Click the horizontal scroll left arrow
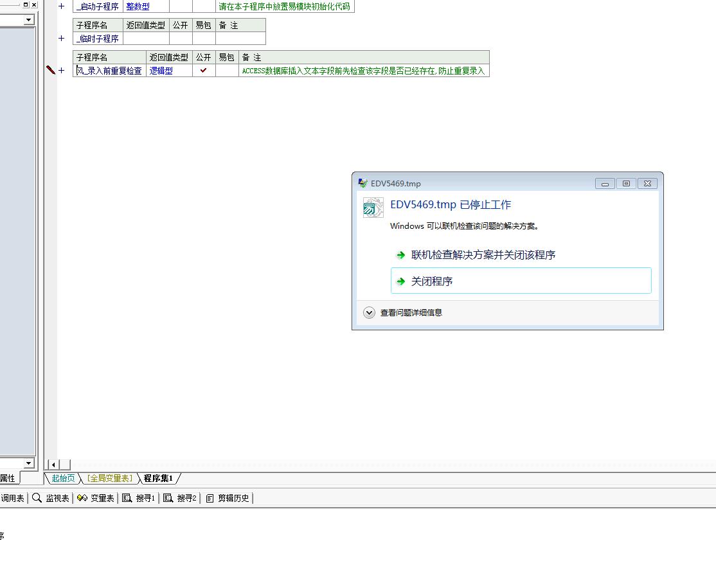The image size is (716, 588). click(53, 465)
